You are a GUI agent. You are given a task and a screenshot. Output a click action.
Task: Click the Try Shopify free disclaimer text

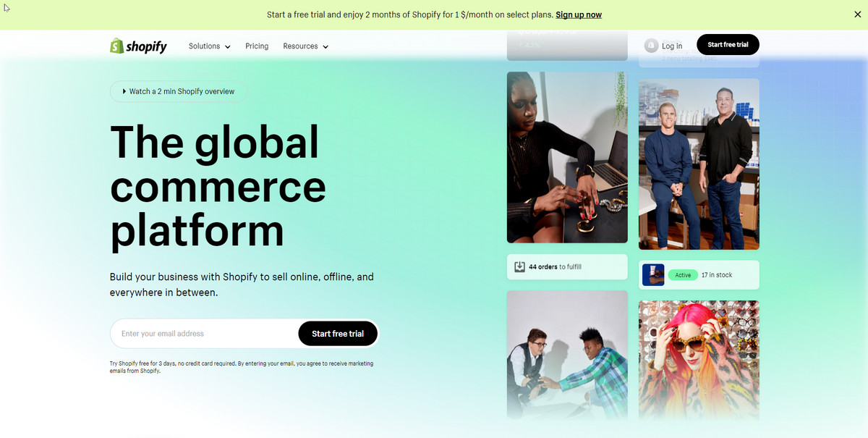click(x=242, y=367)
